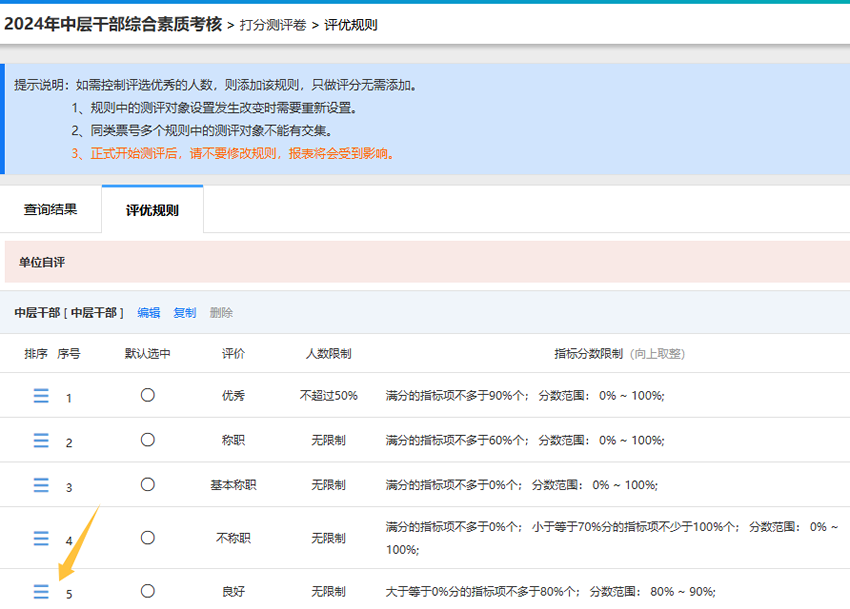
Task: Click the 删除 link for 中层干部
Action: click(x=221, y=313)
